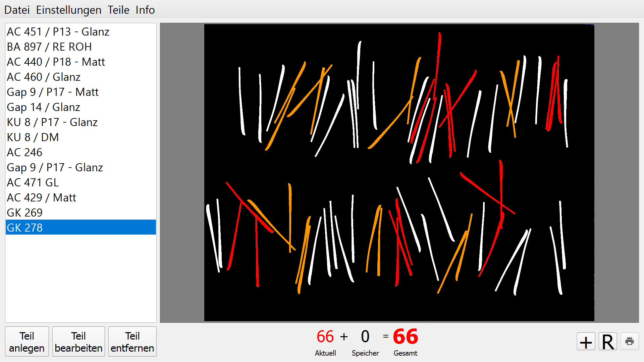Open the Teile menu
Viewport: 644px width, 362px height.
[118, 10]
